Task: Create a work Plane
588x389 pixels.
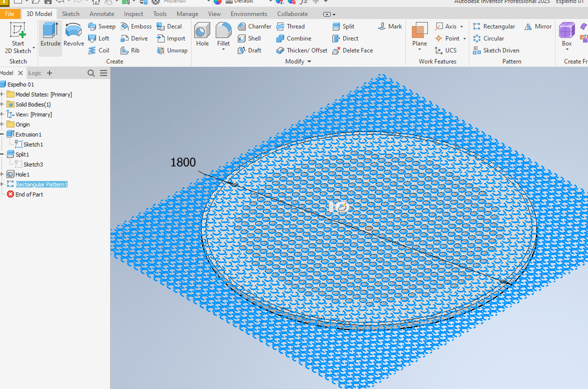Action: point(419,34)
